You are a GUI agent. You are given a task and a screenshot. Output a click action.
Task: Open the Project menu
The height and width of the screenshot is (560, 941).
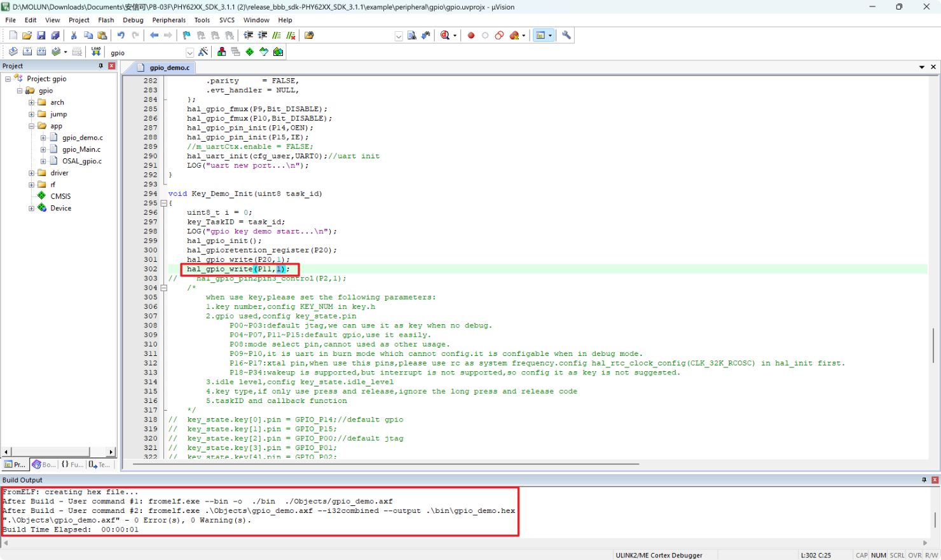coord(79,20)
